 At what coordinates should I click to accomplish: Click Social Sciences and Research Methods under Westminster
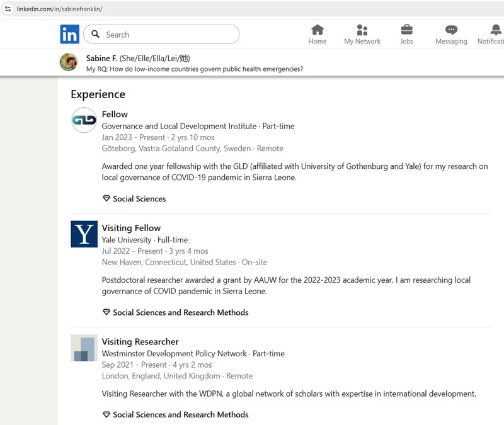point(181,414)
